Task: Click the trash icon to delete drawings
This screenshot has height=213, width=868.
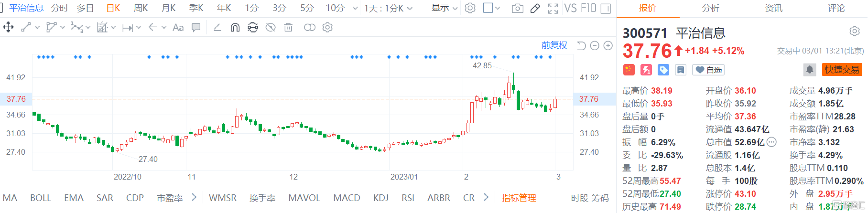Action: [288, 28]
